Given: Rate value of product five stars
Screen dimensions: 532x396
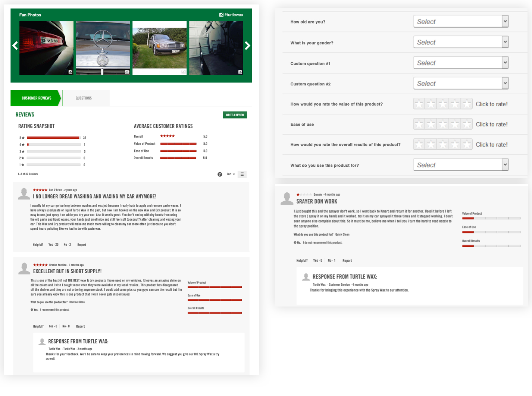Looking at the screenshot, I should [x=466, y=104].
